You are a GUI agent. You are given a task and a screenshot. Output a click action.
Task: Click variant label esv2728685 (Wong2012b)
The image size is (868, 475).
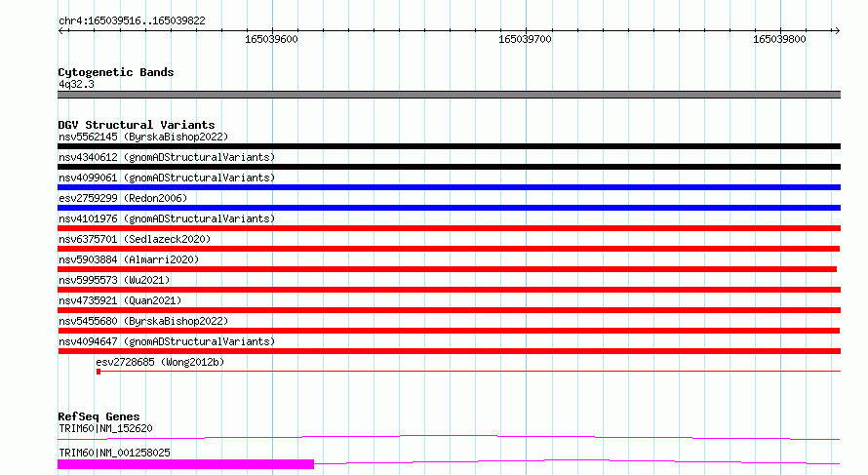pyautogui.click(x=160, y=362)
